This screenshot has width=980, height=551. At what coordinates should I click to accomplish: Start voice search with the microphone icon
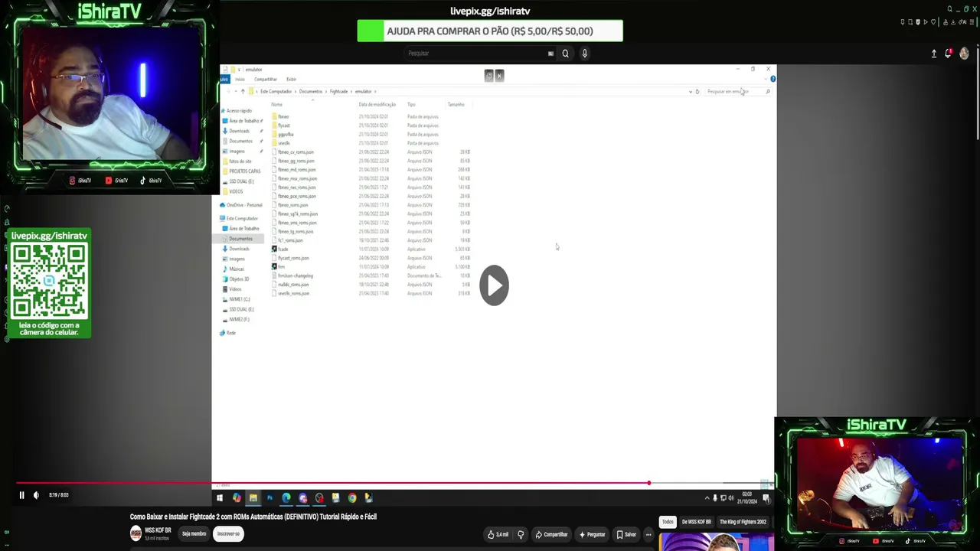(584, 54)
